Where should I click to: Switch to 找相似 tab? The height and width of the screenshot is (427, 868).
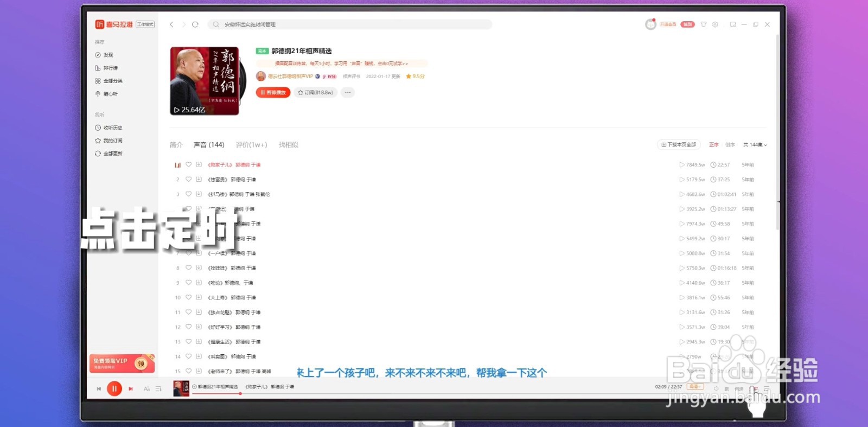(288, 145)
